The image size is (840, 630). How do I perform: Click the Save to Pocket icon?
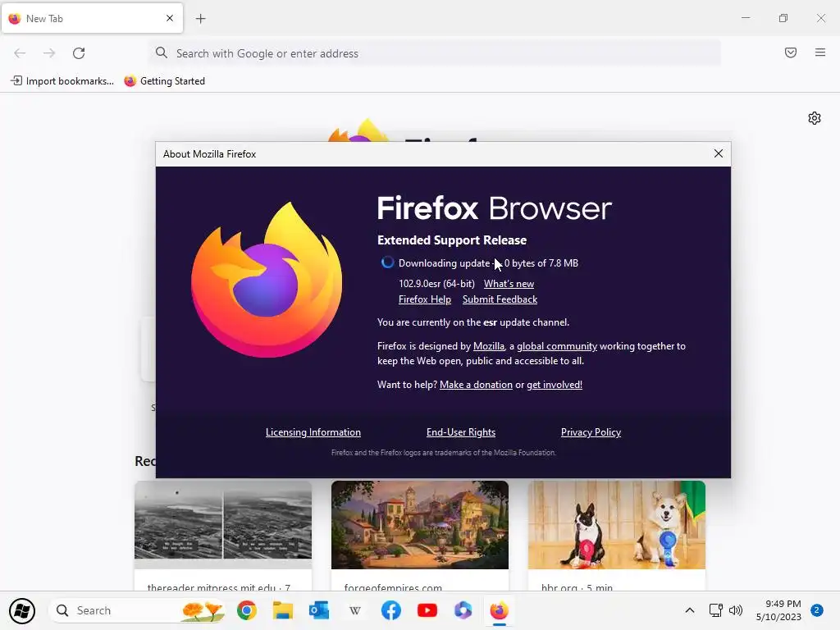pyautogui.click(x=790, y=52)
